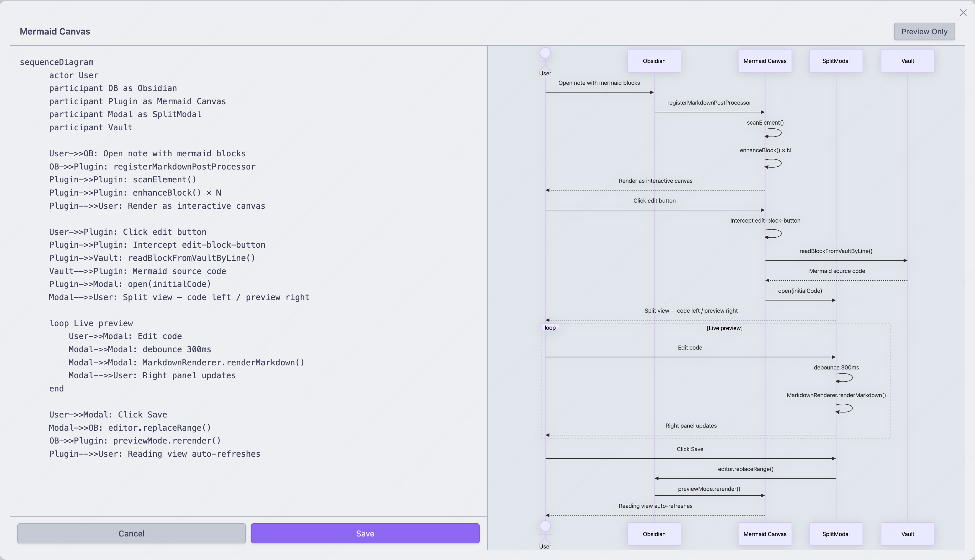Screen dimensions: 975x560
Task: Click the Intercept edit-block-button self-loop arrow
Action: click(x=773, y=234)
